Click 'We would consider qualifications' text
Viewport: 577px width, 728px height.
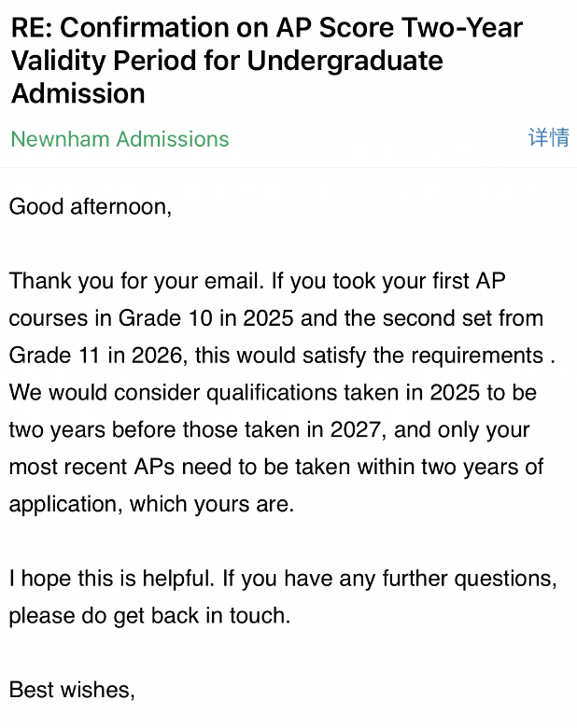coord(173,393)
